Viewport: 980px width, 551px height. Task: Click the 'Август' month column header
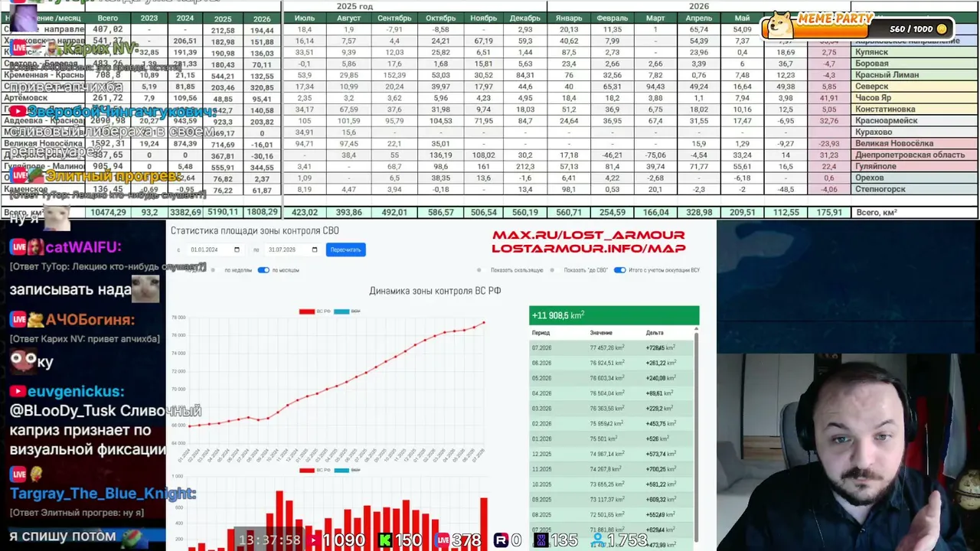click(x=348, y=18)
